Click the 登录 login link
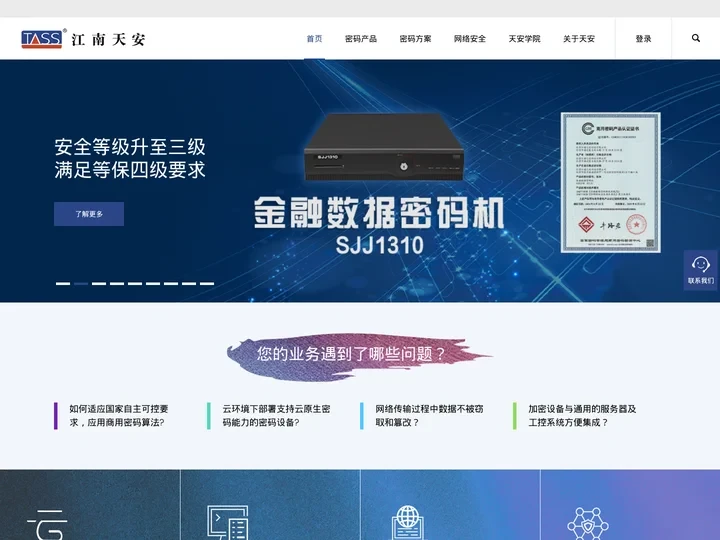The width and height of the screenshot is (720, 540). pyautogui.click(x=643, y=39)
